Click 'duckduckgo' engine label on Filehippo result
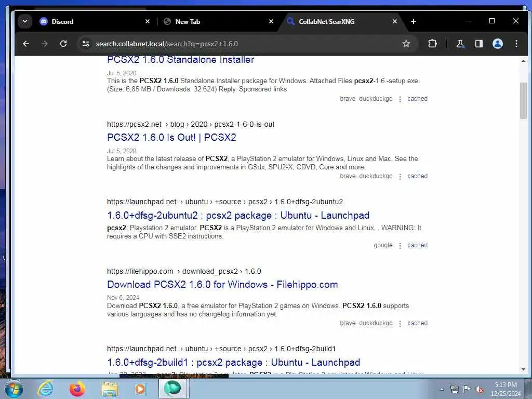532x399 pixels. click(x=376, y=323)
